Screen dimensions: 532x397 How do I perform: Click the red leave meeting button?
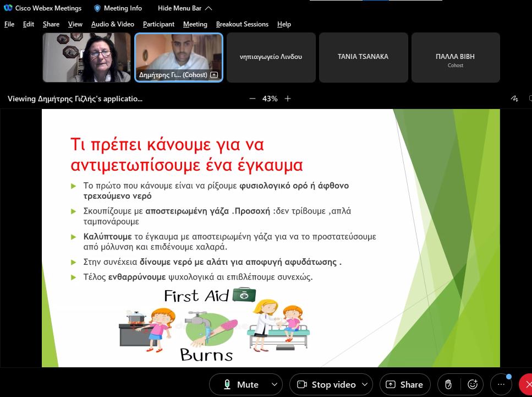pyautogui.click(x=527, y=384)
